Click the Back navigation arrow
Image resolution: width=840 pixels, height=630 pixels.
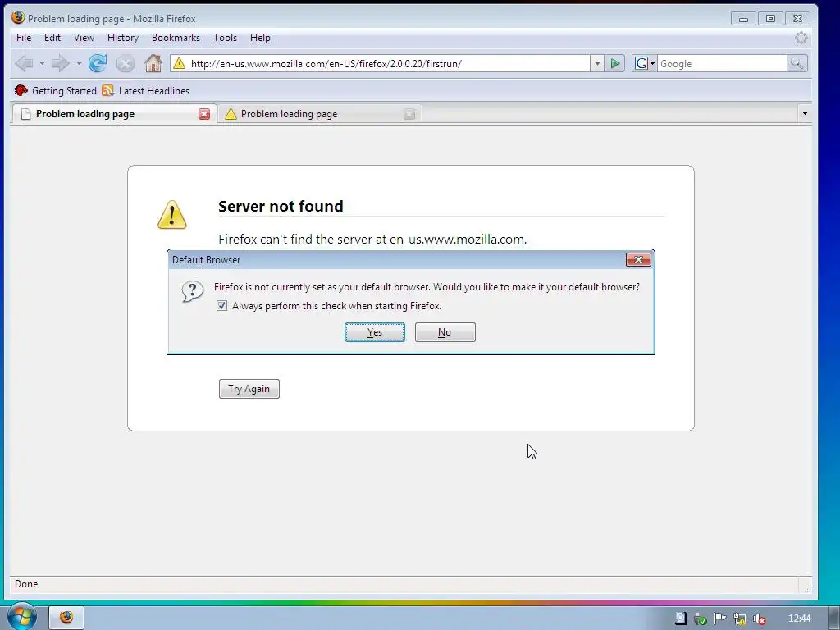[x=24, y=63]
